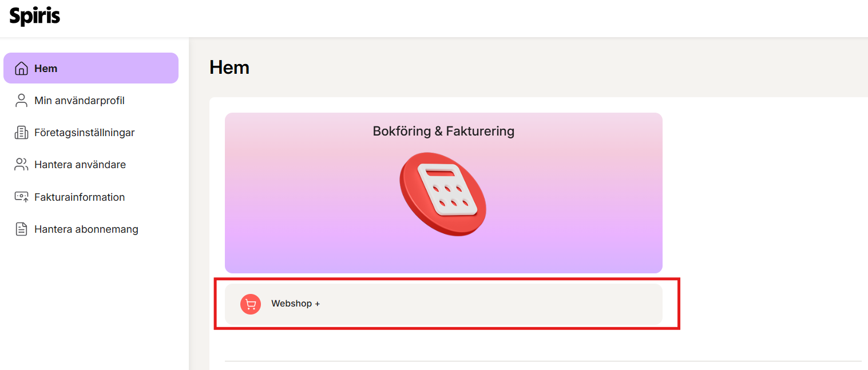The width and height of the screenshot is (868, 370).
Task: Click the user profile person icon
Action: (21, 101)
